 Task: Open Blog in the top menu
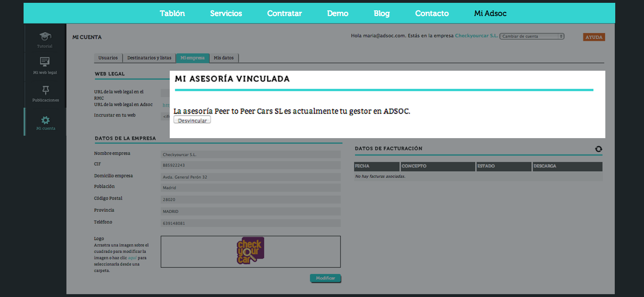[x=382, y=13]
